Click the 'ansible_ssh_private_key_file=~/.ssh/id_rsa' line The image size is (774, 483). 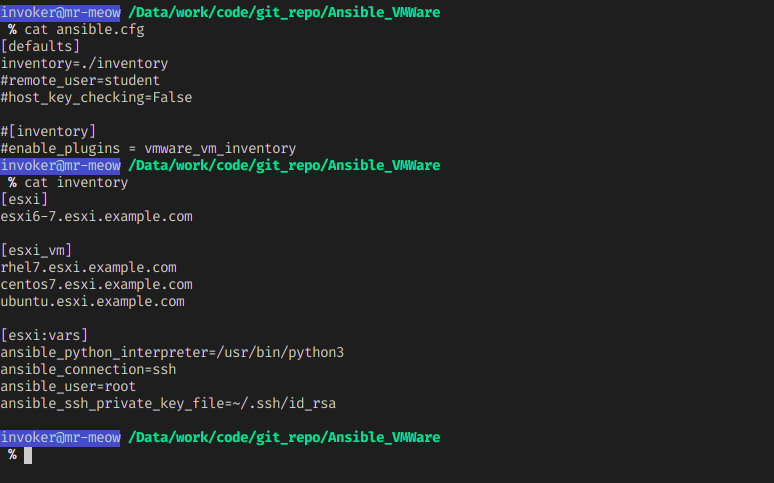pyautogui.click(x=168, y=403)
